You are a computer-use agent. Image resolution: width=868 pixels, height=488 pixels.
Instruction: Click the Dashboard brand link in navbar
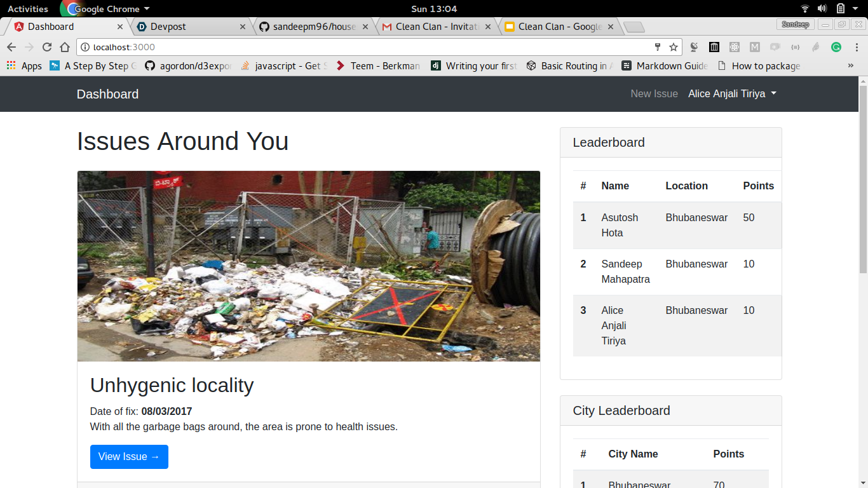(x=107, y=94)
